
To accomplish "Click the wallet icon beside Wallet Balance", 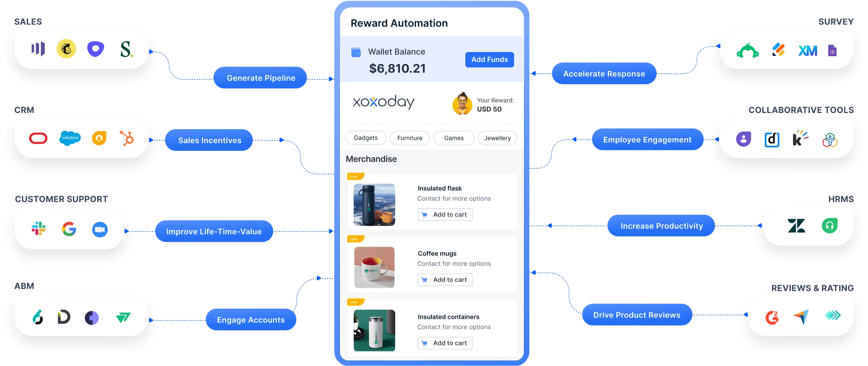I will coord(356,52).
